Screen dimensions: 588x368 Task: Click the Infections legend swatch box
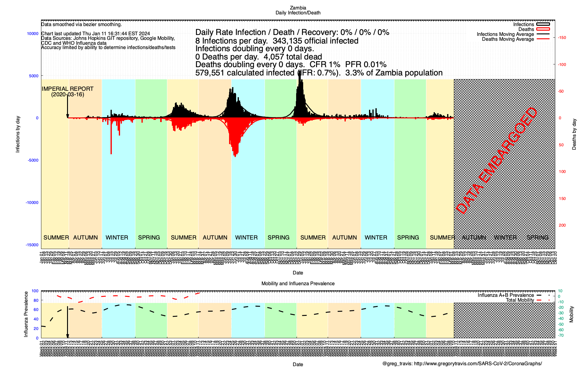pos(543,24)
